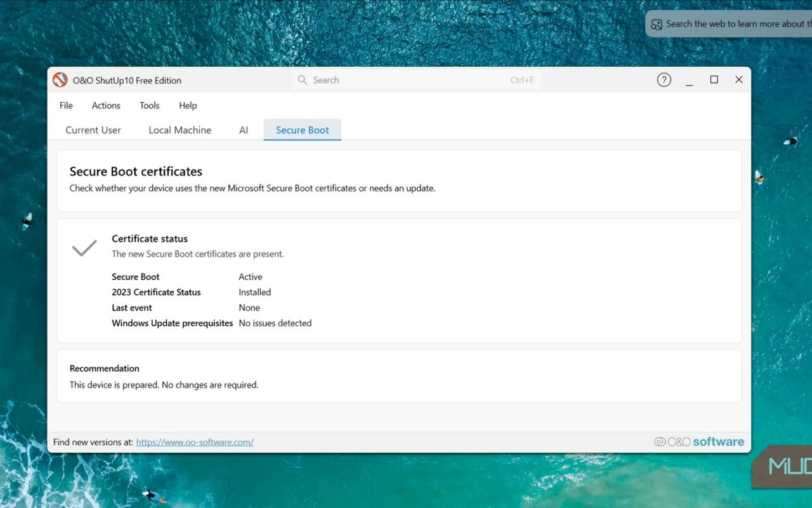Open the Tools menu
The image size is (812, 508).
pyautogui.click(x=150, y=105)
